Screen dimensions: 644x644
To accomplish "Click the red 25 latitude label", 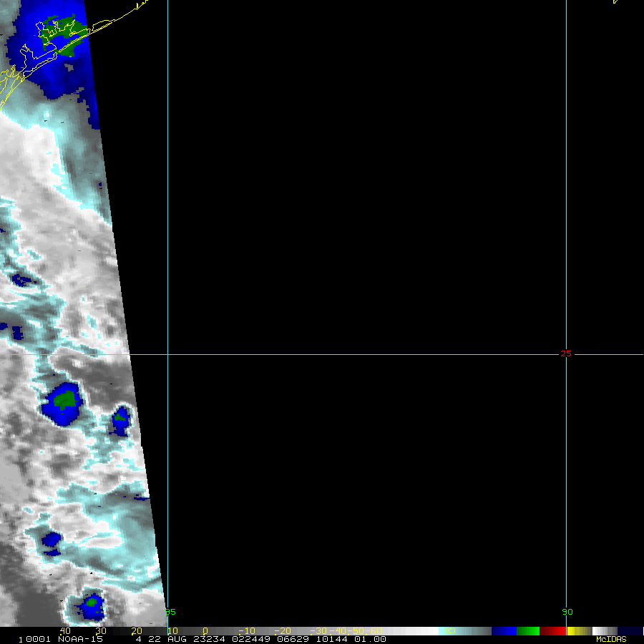I will tap(566, 353).
